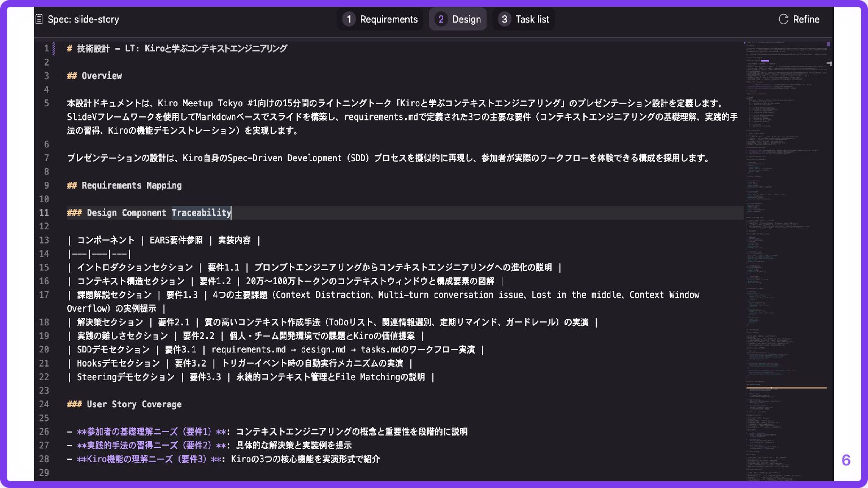Screen dimensions: 868x488
Task: Click the bullet line with '要件1'
Action: (267, 432)
